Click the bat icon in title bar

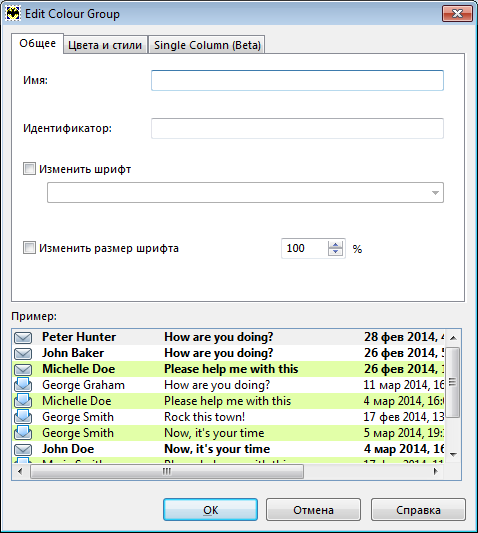[13, 14]
